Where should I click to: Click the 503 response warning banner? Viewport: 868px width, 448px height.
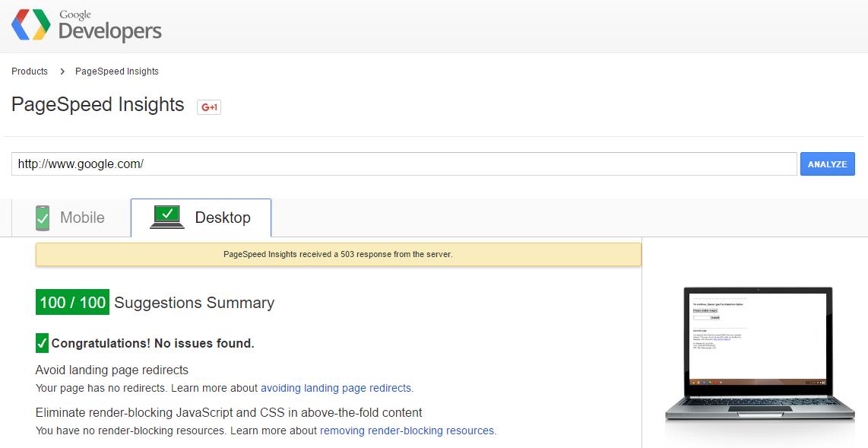(x=338, y=255)
